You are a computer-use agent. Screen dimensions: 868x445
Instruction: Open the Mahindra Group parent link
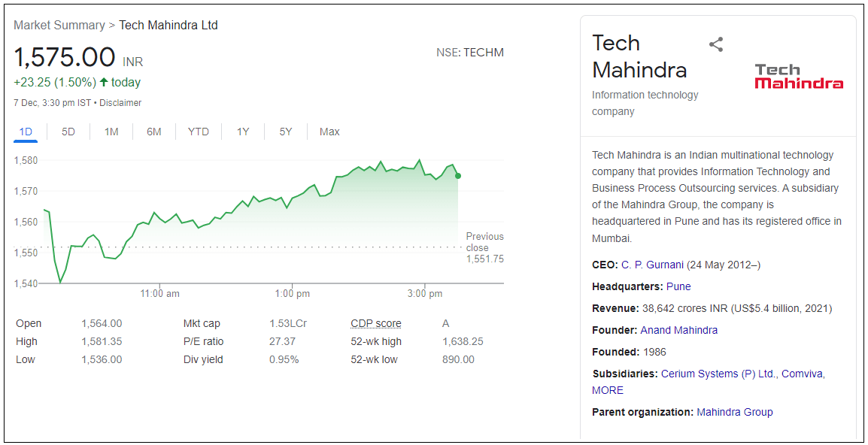[734, 412]
